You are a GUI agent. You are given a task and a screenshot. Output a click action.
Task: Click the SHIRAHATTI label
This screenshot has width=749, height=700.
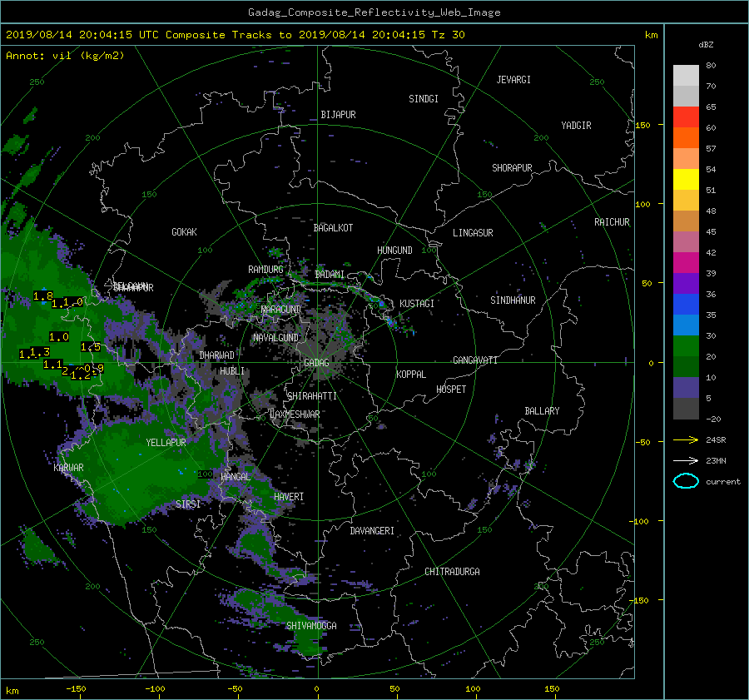coord(312,396)
